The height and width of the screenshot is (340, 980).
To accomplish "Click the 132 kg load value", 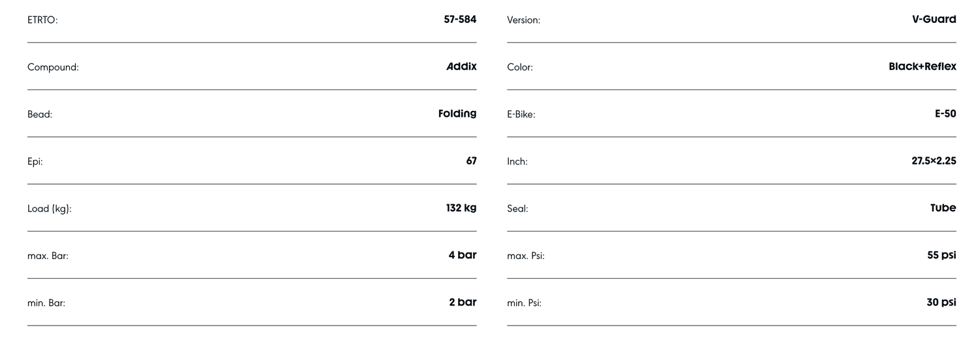I will [461, 208].
